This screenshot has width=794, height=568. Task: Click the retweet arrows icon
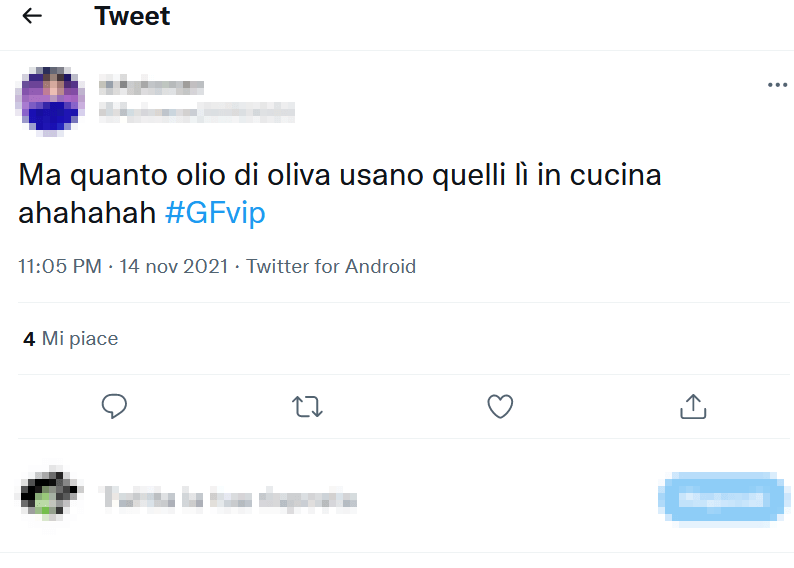point(307,406)
